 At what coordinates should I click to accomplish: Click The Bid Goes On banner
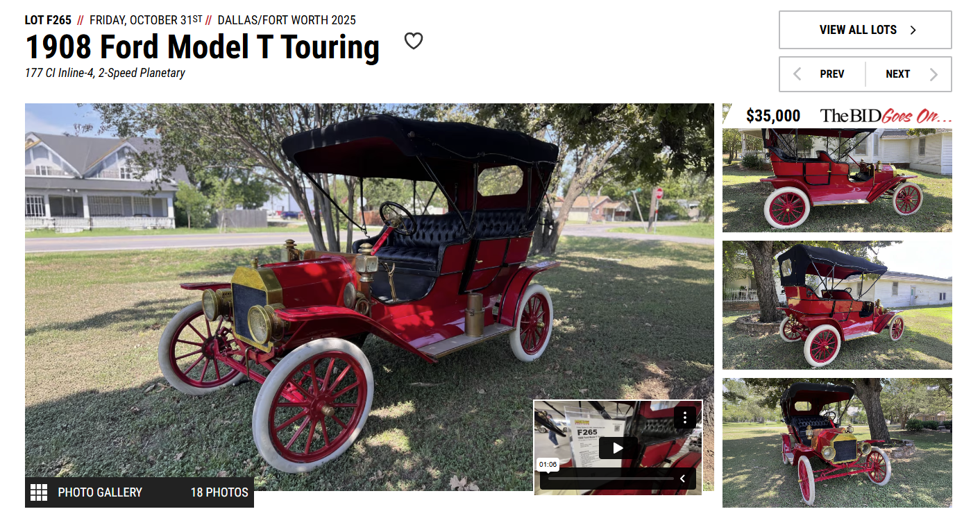(886, 116)
